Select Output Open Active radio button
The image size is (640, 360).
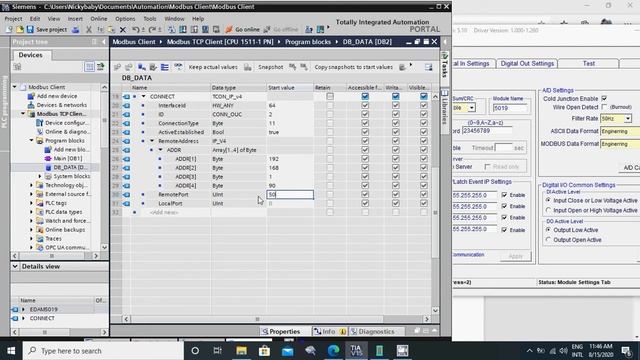tap(549, 240)
